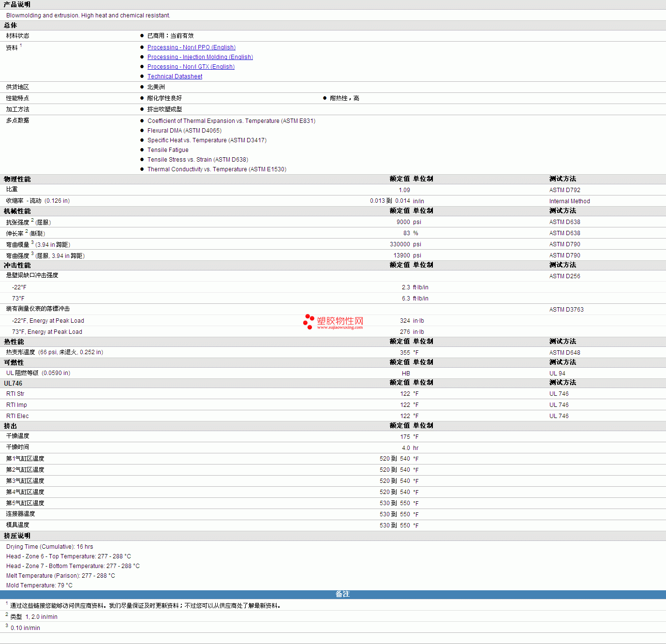Click the 第5气缸区温度 row label

pyautogui.click(x=25, y=503)
